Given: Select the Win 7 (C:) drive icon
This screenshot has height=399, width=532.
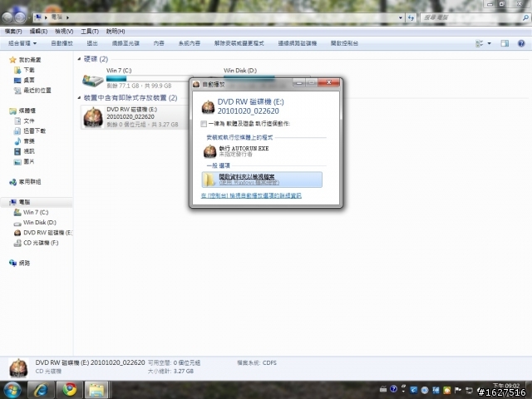Looking at the screenshot, I should [93, 81].
